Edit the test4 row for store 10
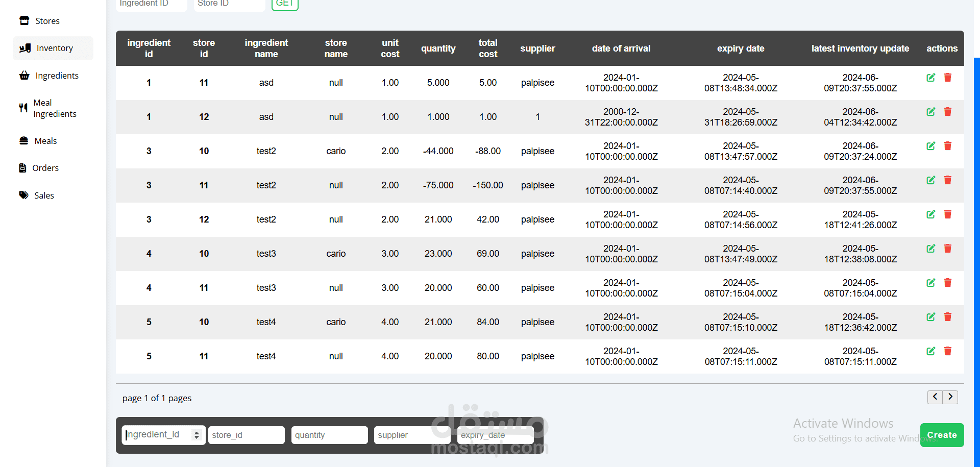The height and width of the screenshot is (467, 980). point(931,317)
